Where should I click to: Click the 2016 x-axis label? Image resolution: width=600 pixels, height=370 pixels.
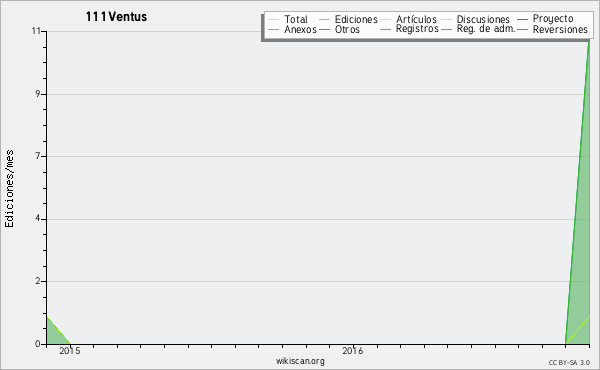[352, 351]
